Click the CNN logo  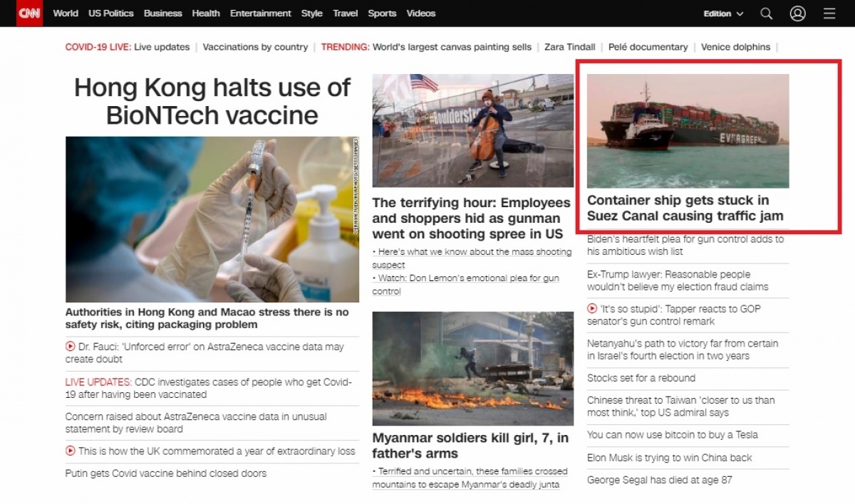(29, 13)
